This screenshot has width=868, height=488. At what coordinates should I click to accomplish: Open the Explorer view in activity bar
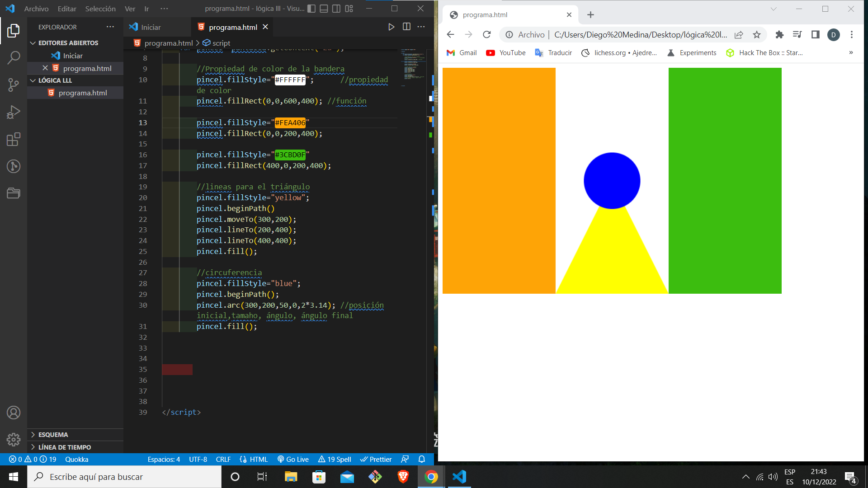point(14,31)
